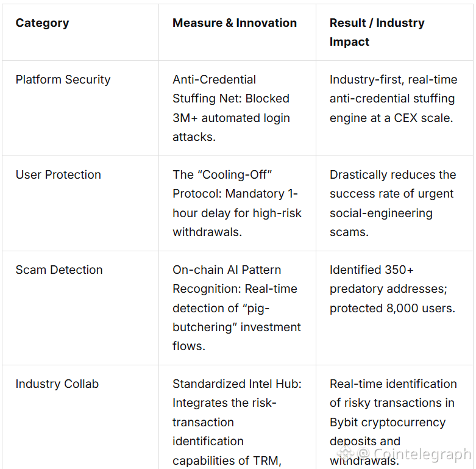476x469 pixels.
Task: Click the social-engineering scams result cell
Action: click(393, 203)
